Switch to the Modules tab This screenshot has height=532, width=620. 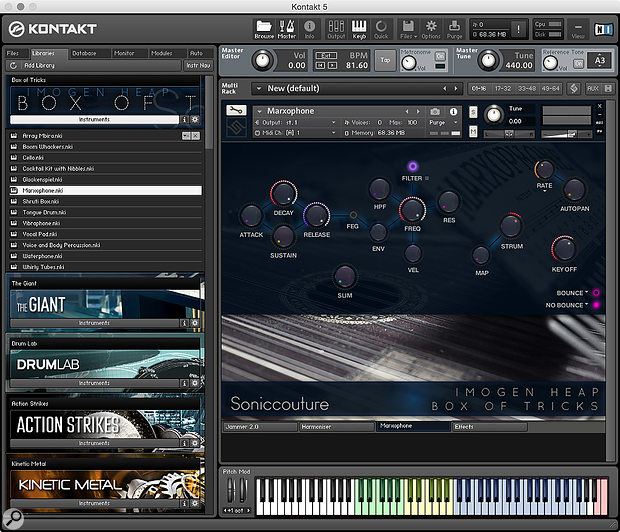[x=162, y=53]
